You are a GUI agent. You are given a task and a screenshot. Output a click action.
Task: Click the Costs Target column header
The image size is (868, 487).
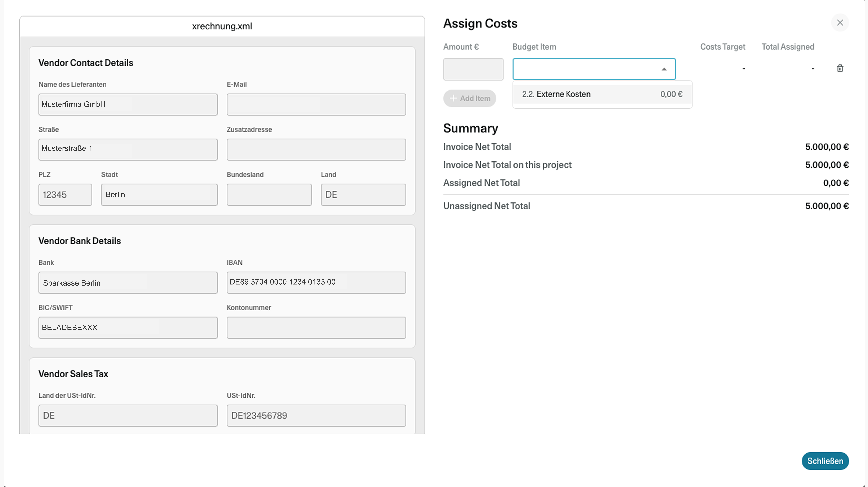click(722, 47)
